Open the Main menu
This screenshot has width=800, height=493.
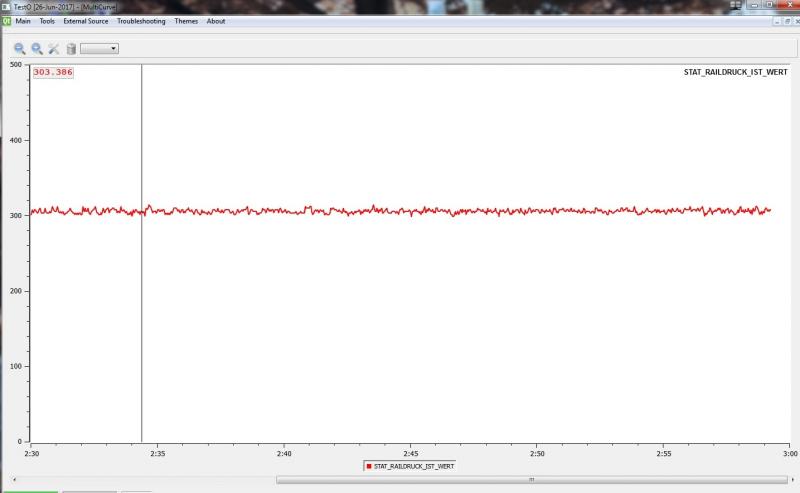click(x=23, y=21)
